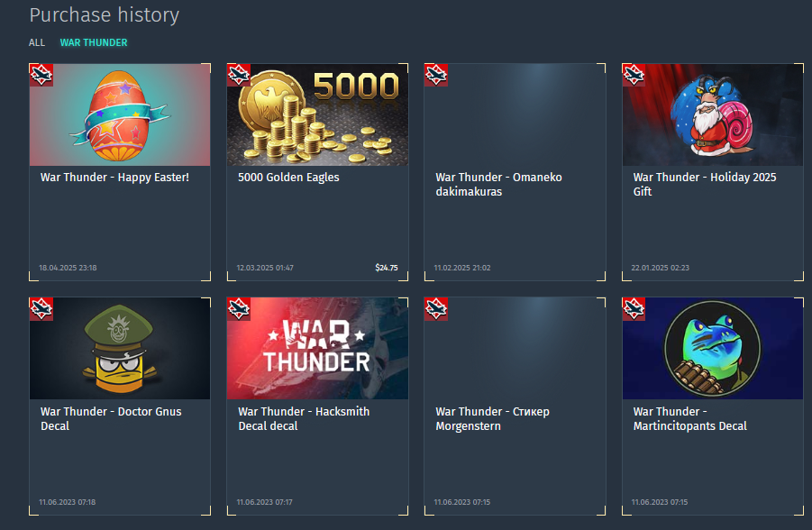Open the Doctor Gnus decal image

click(120, 348)
